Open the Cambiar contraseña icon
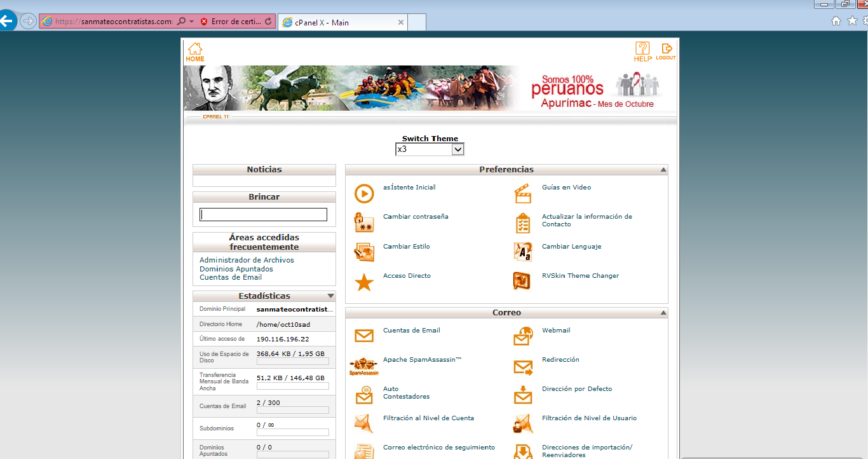Viewport: 868px width, 459px height. [363, 223]
